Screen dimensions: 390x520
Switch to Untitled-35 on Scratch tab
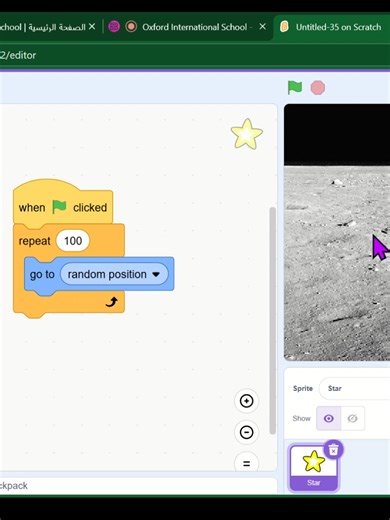click(333, 27)
